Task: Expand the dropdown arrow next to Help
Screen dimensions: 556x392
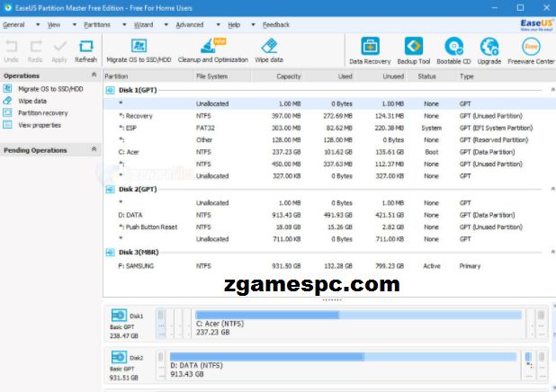Action: coord(253,25)
